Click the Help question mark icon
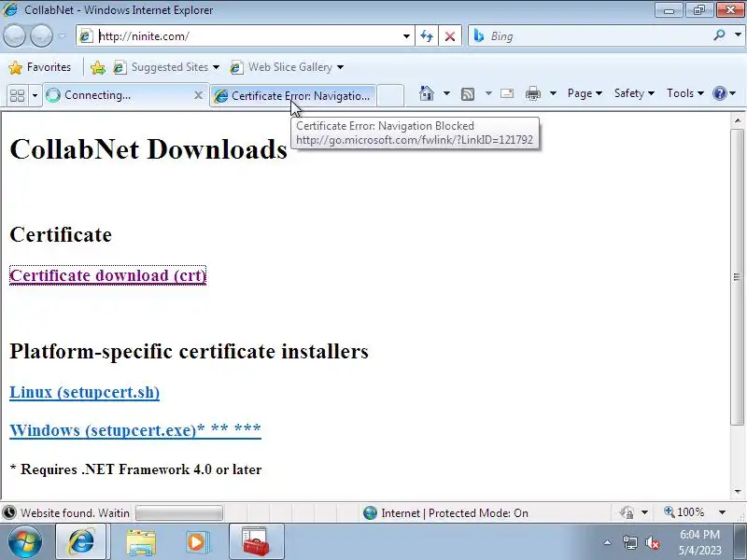The width and height of the screenshot is (747, 560). (719, 93)
